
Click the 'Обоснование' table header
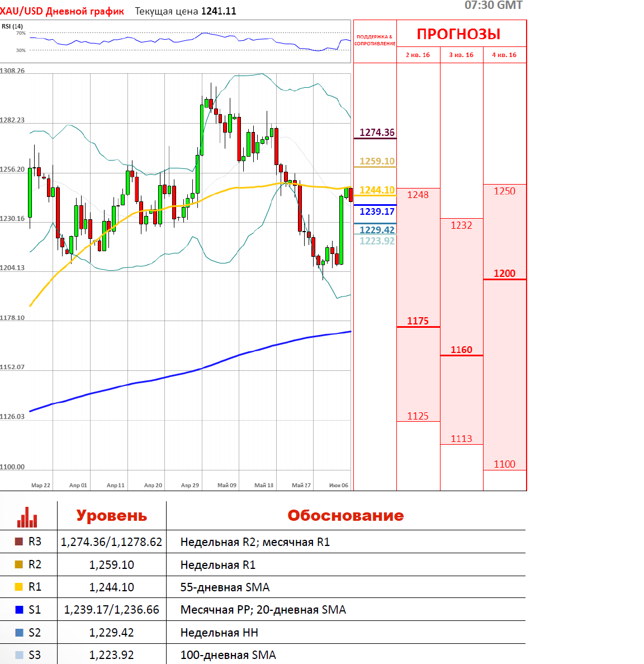click(x=345, y=516)
